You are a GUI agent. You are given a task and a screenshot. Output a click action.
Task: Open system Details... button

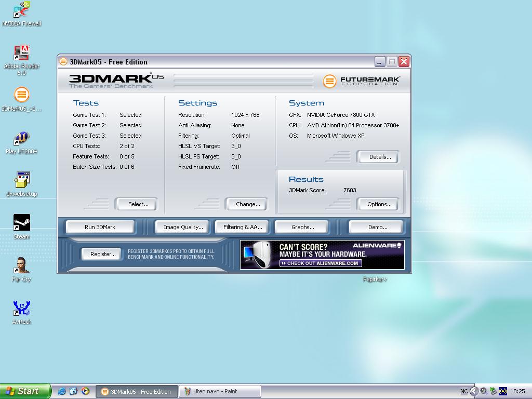378,157
